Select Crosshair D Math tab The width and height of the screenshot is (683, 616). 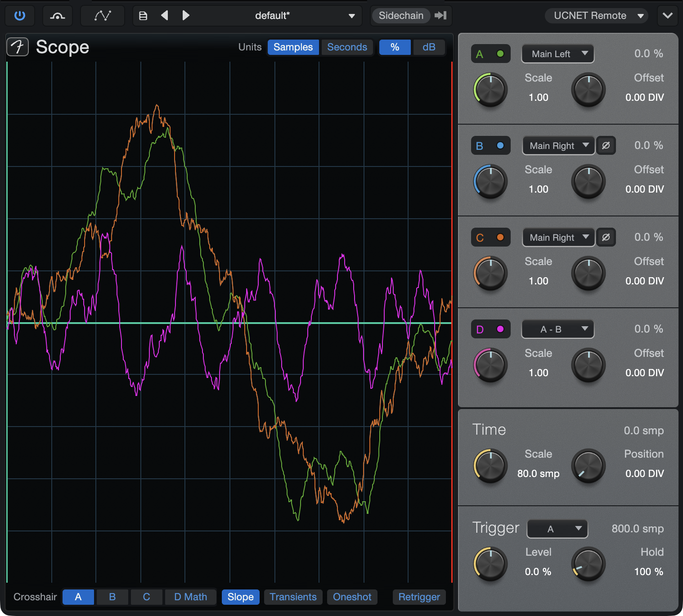[191, 597]
